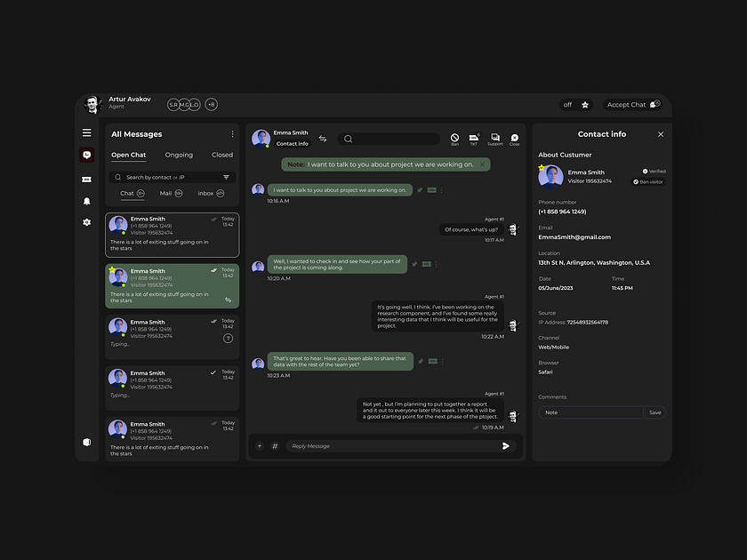Click the Ban icon in chat header
The image size is (747, 560).
(x=454, y=139)
